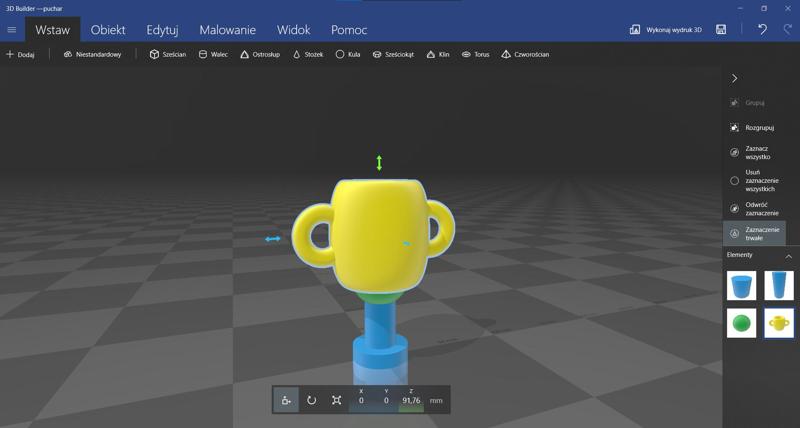
Task: Click Zaznacz wszystko
Action: point(753,153)
